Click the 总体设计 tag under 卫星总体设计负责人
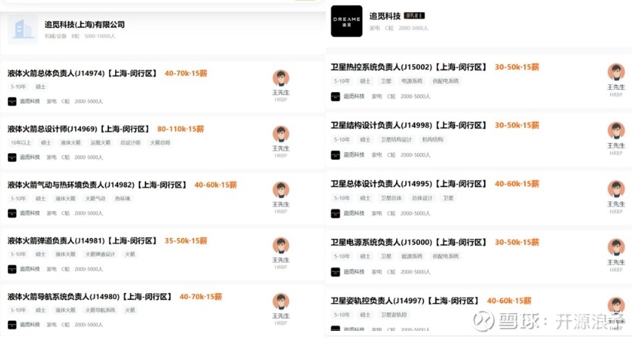 click(422, 198)
